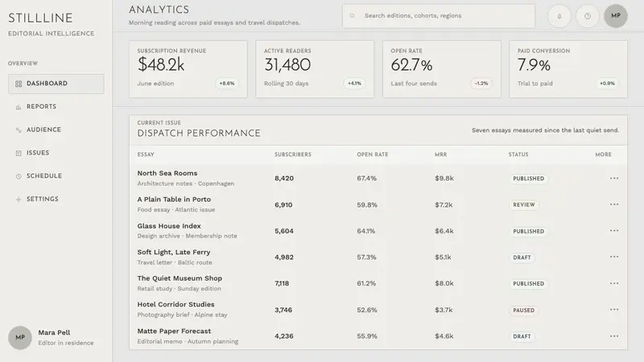The image size is (644, 362).
Task: Click the Schedule clock icon
Action: pyautogui.click(x=19, y=176)
